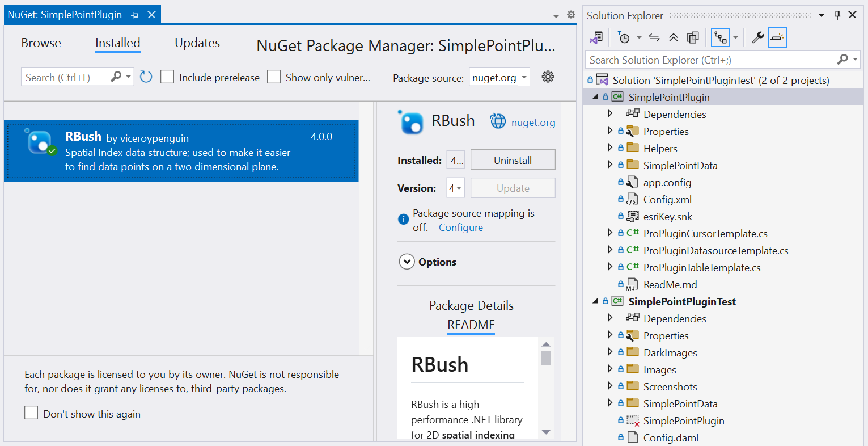The height and width of the screenshot is (446, 868).
Task: Click the Pending Changes Filter clock icon
Action: coord(624,37)
